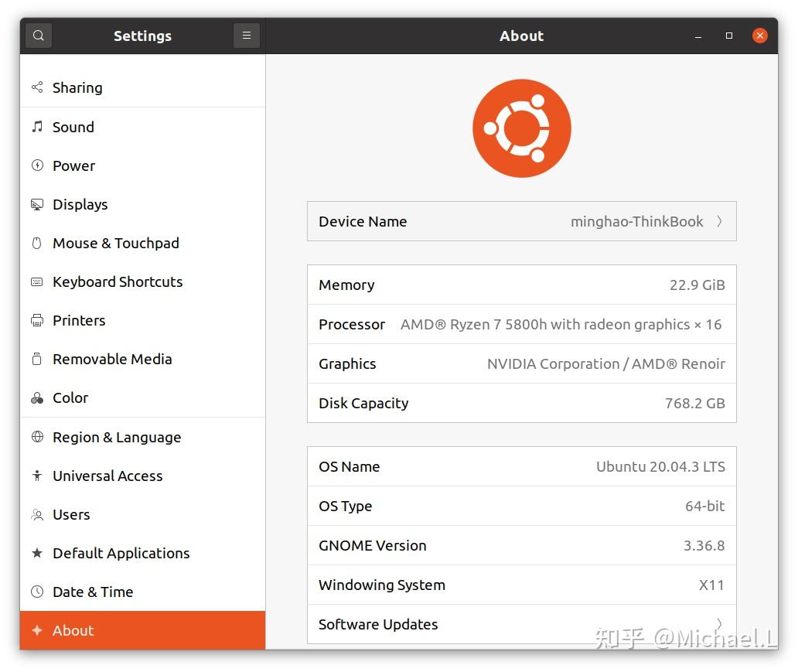Open Mouse & Touchpad settings
Image resolution: width=798 pixels, height=672 pixels.
115,243
